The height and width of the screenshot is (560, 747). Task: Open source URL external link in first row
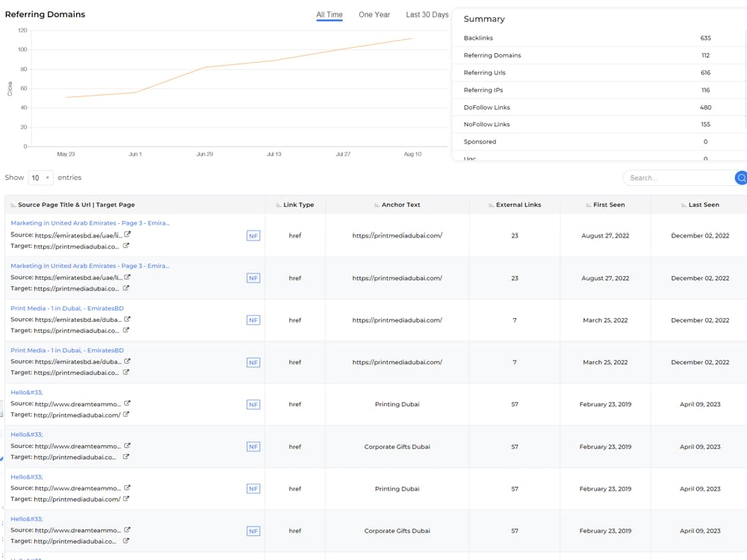(127, 234)
